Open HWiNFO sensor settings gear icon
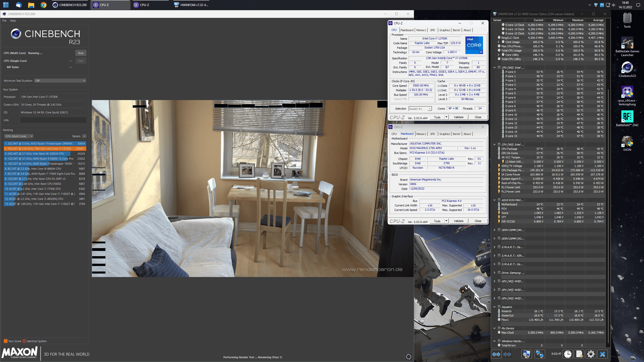The height and width of the screenshot is (362, 644). (591, 354)
